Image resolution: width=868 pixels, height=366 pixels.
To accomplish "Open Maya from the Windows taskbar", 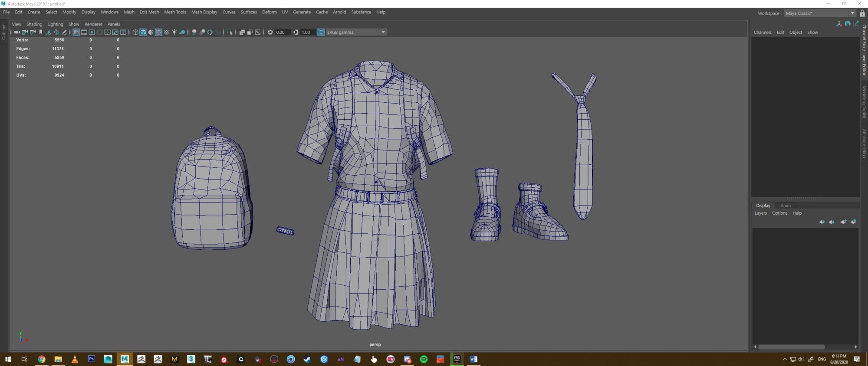I will point(125,359).
